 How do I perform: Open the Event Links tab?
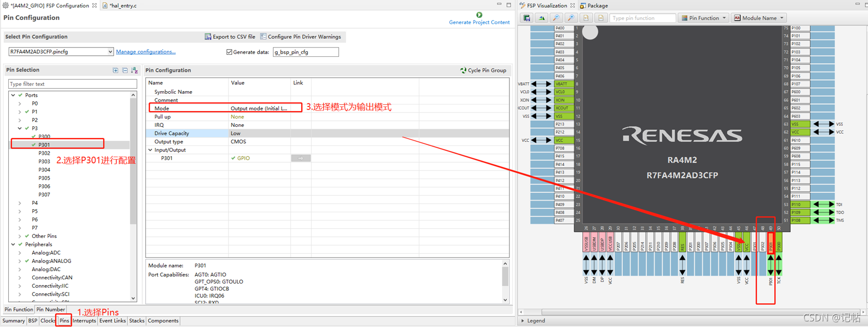coord(113,321)
